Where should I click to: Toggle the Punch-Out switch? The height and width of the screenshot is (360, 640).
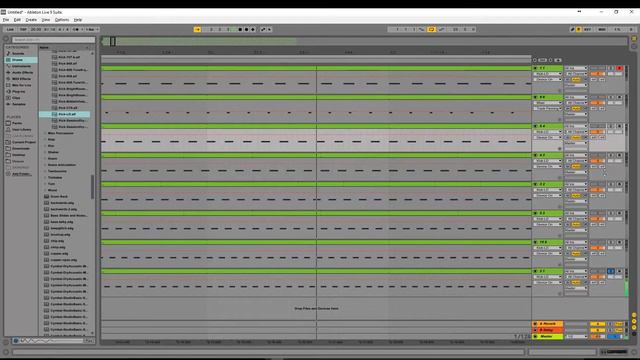441,29
